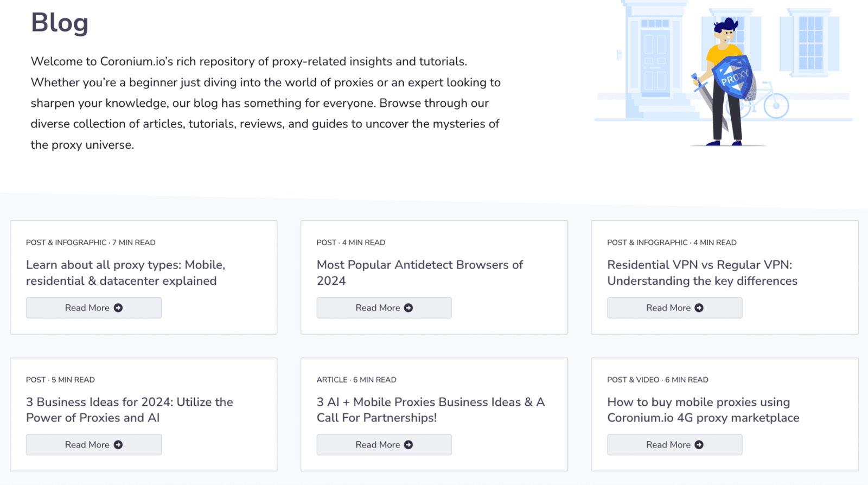Image resolution: width=868 pixels, height=485 pixels.
Task: Click title '3 Business Ideas for 2024'
Action: [129, 410]
